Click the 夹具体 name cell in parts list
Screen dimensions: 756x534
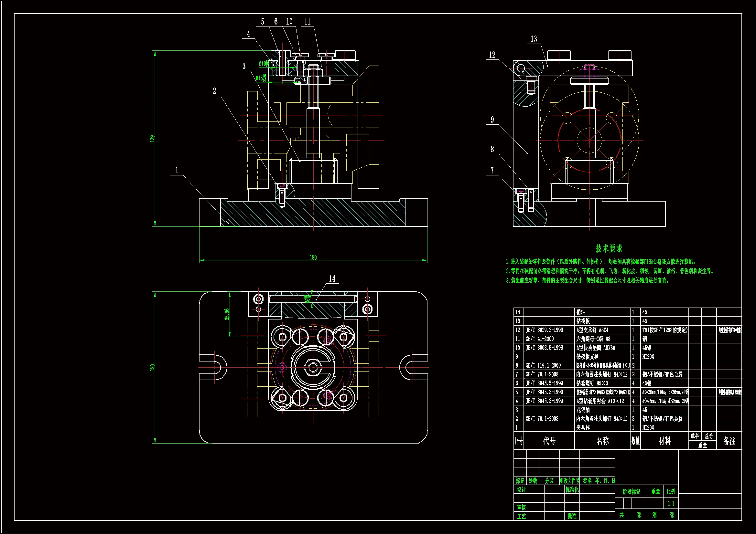coord(583,427)
